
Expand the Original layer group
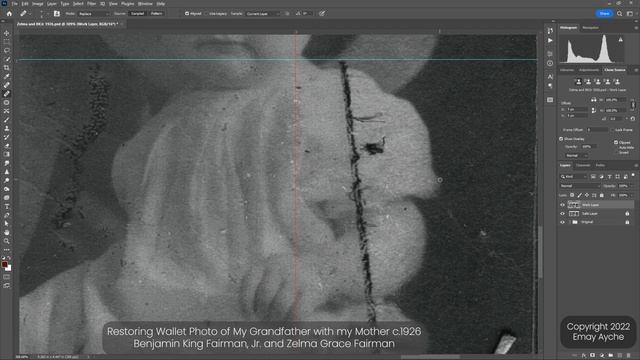[x=569, y=222]
